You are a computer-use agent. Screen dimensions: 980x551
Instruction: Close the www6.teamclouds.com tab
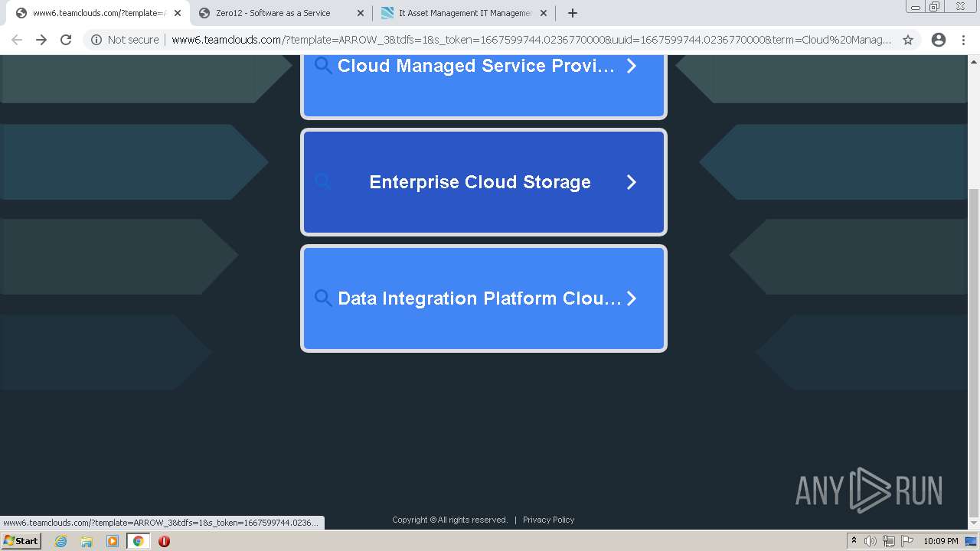(178, 13)
